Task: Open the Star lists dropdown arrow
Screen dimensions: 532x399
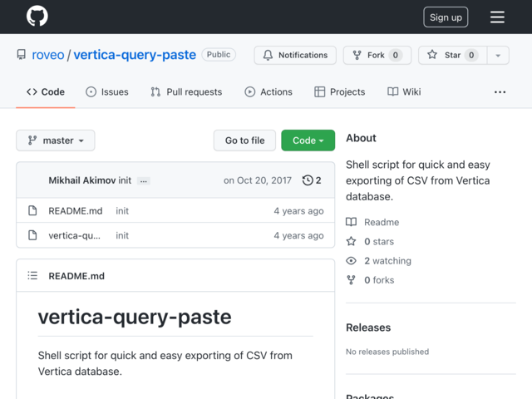Action: click(498, 55)
